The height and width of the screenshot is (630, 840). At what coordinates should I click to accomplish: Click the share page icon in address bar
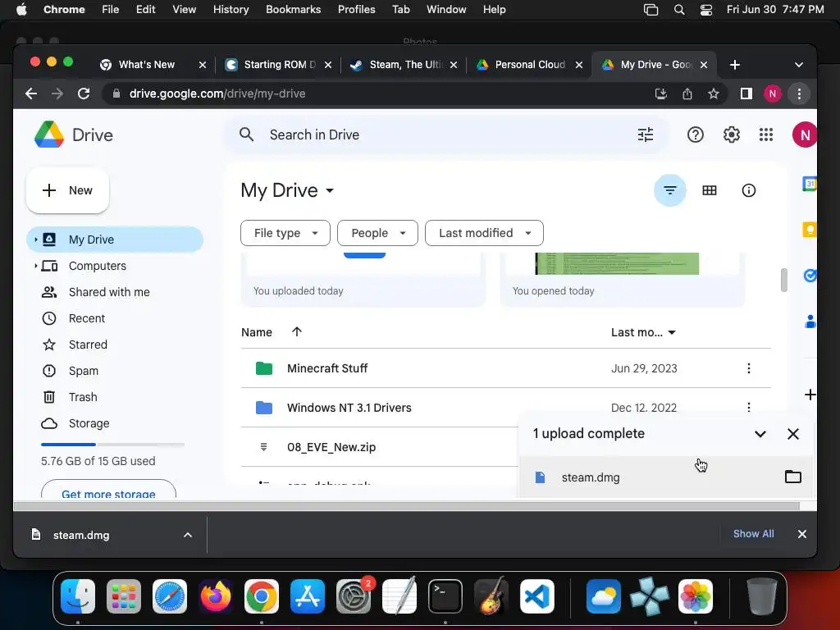(687, 94)
